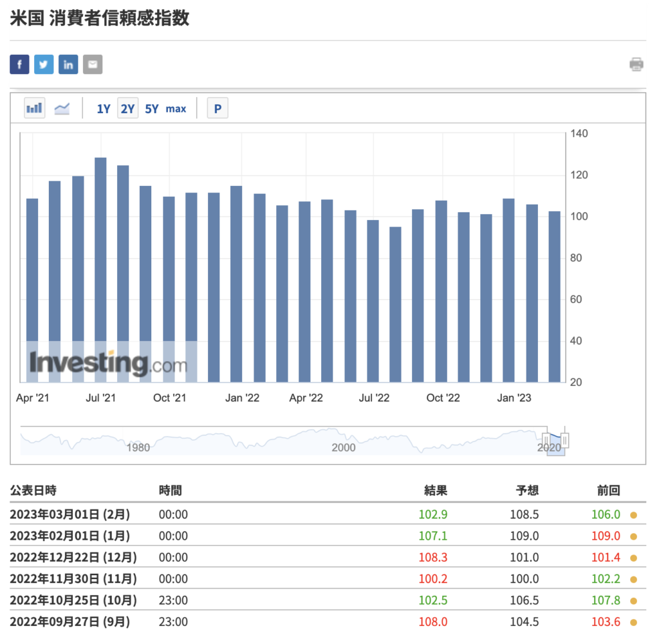Click the 公表日時 column header
Viewport: 659px width, 644px height.
click(33, 490)
